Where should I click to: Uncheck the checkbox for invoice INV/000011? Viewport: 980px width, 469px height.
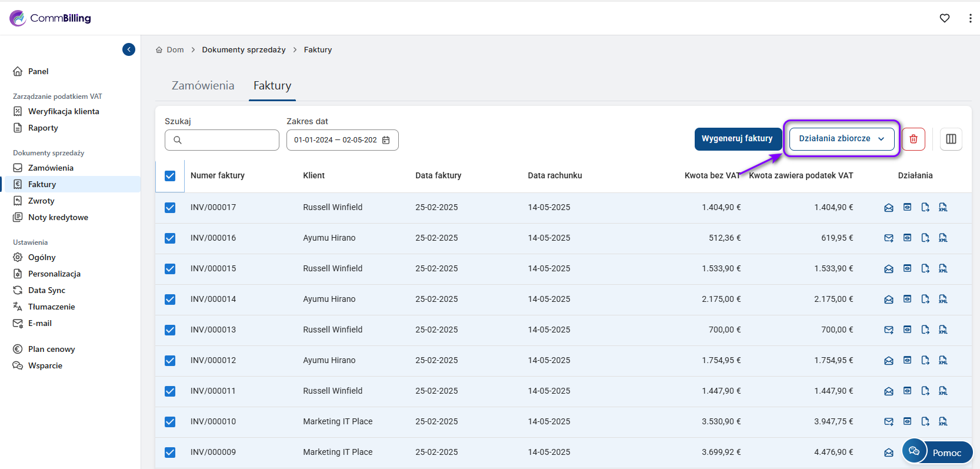pos(170,391)
